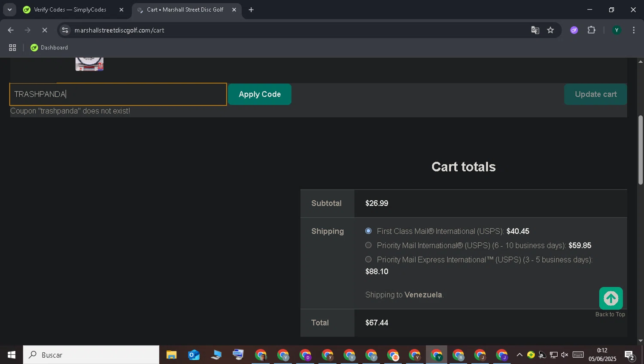
Task: Open the Chrome profile avatar Y
Action: point(617,30)
